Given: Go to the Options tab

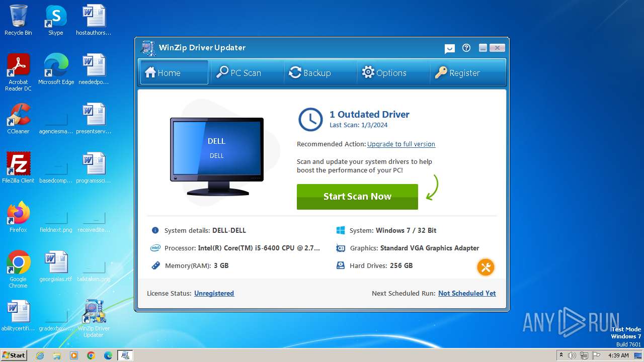Looking at the screenshot, I should (391, 73).
